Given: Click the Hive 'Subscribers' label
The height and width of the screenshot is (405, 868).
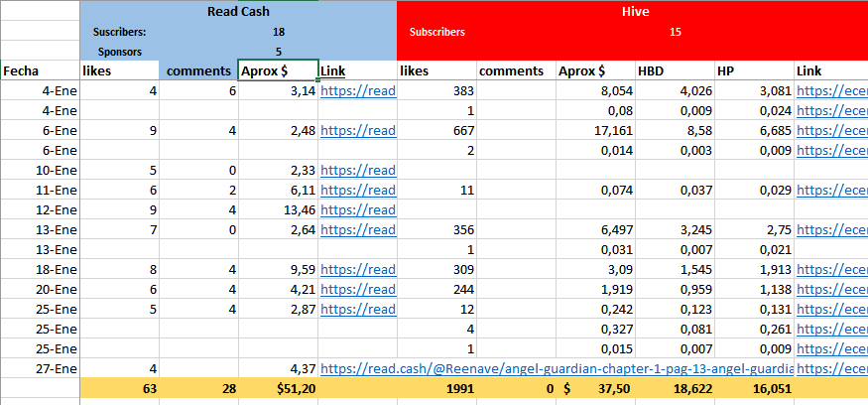Looking at the screenshot, I should coord(436,32).
